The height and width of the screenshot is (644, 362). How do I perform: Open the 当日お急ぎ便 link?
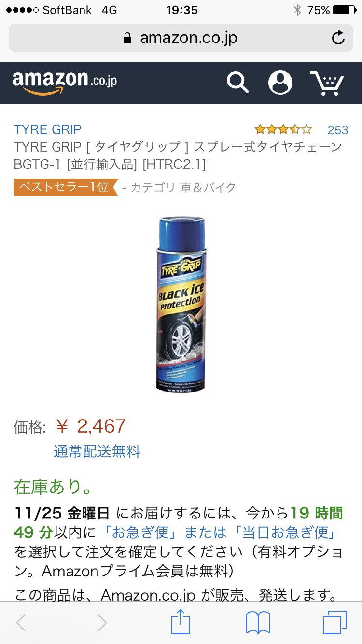(x=284, y=532)
